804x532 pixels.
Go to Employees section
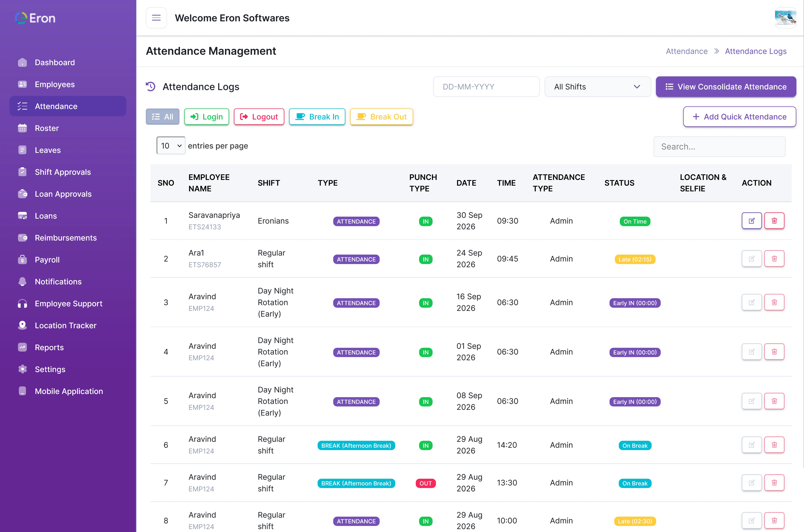tap(68, 85)
